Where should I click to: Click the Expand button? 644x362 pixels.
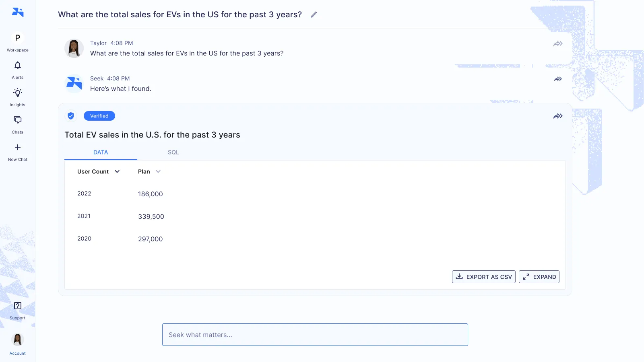tap(539, 277)
